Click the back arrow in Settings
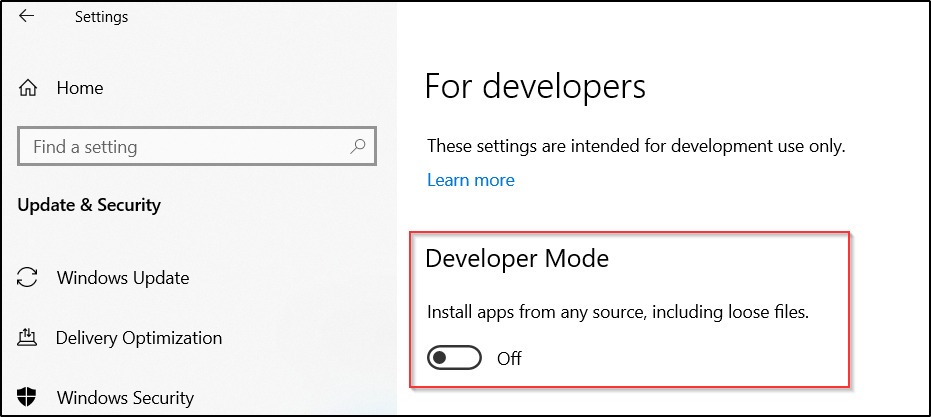 [x=27, y=17]
